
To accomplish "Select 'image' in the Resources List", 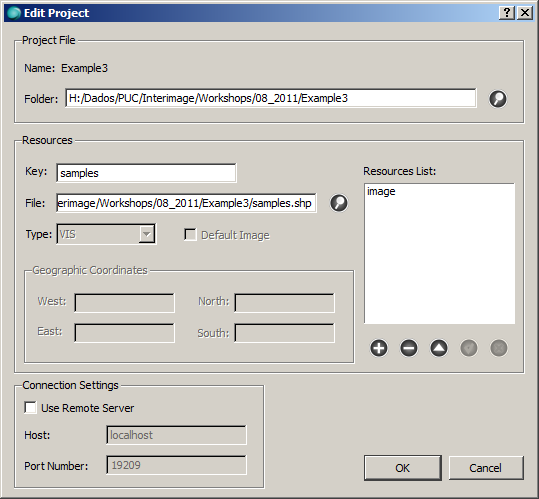I will 381,191.
